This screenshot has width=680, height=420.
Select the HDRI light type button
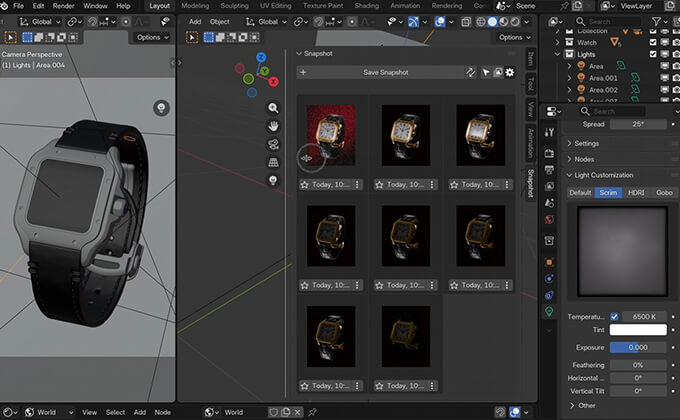(637, 193)
